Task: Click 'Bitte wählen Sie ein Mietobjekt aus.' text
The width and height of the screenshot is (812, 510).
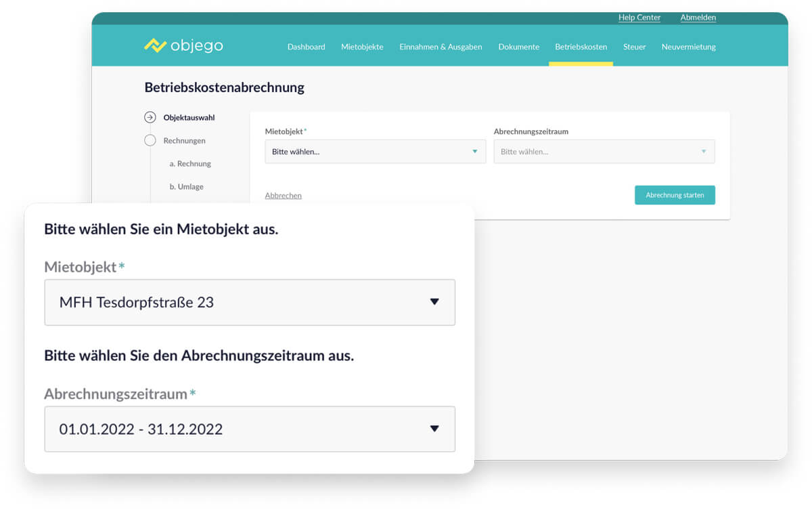Action: [x=161, y=229]
